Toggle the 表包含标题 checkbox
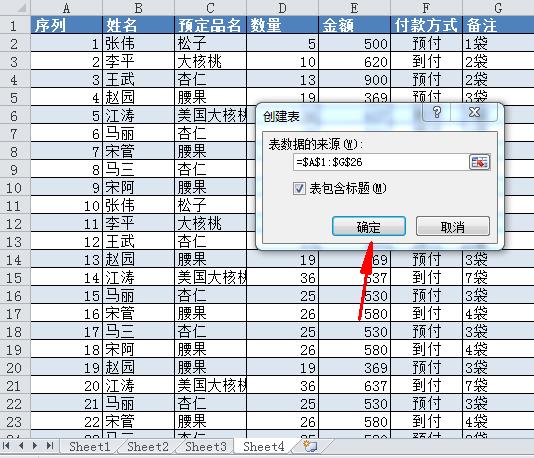The image size is (534, 458). [x=299, y=188]
